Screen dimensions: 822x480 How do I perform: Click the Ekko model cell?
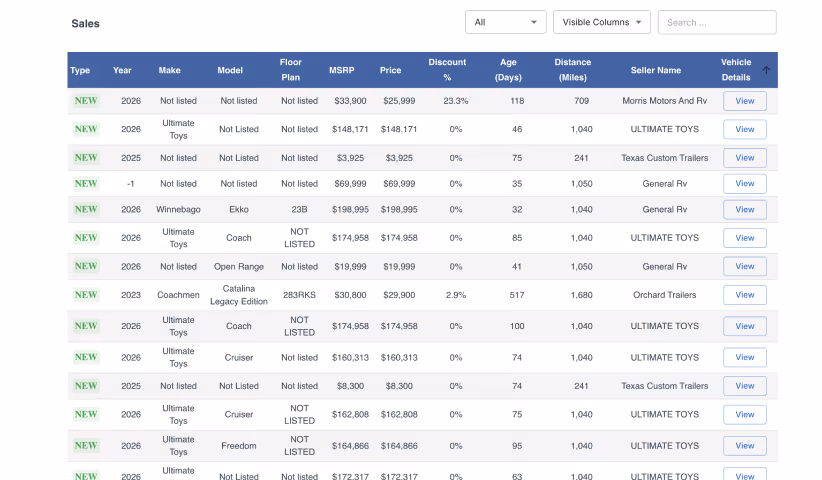(x=239, y=209)
